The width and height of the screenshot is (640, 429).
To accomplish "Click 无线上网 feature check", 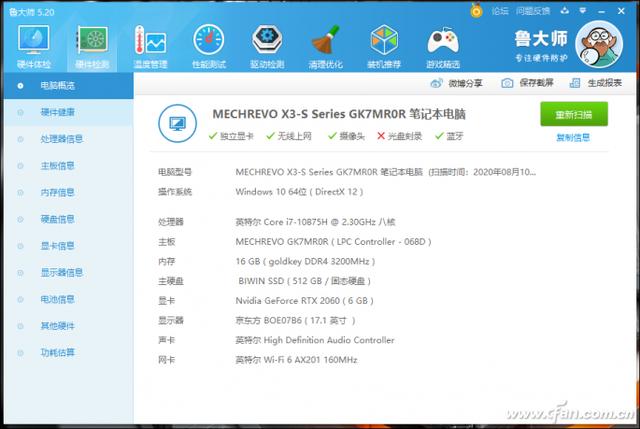I will 289,136.
